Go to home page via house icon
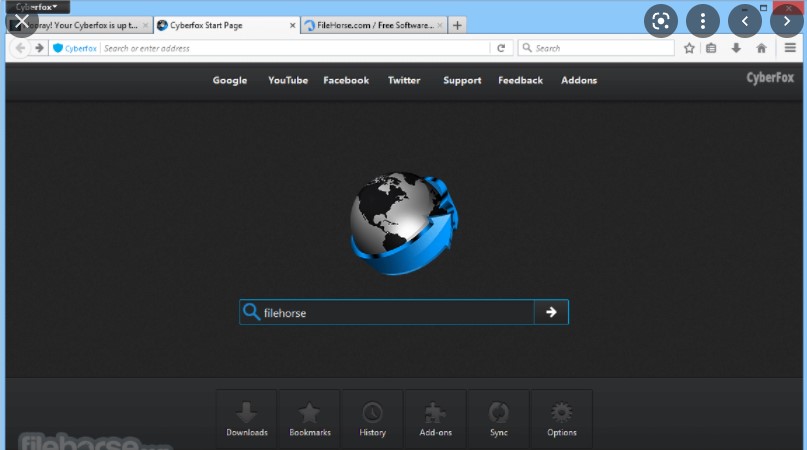 [762, 48]
